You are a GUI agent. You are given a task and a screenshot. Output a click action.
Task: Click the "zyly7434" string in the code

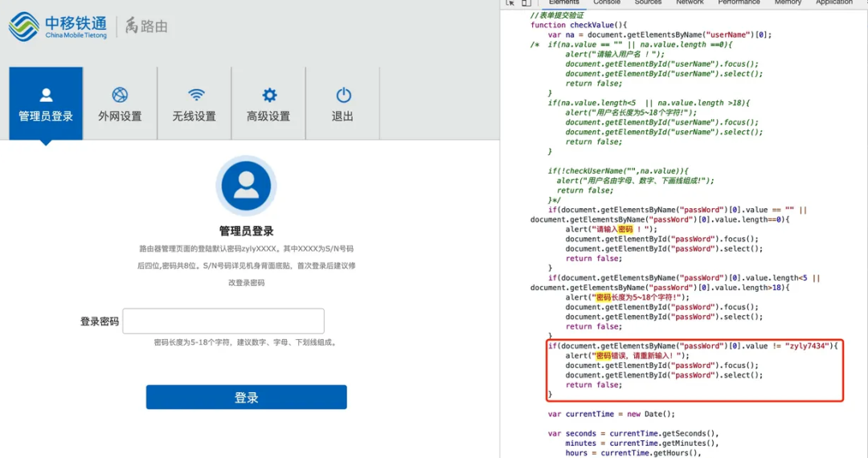tap(808, 346)
